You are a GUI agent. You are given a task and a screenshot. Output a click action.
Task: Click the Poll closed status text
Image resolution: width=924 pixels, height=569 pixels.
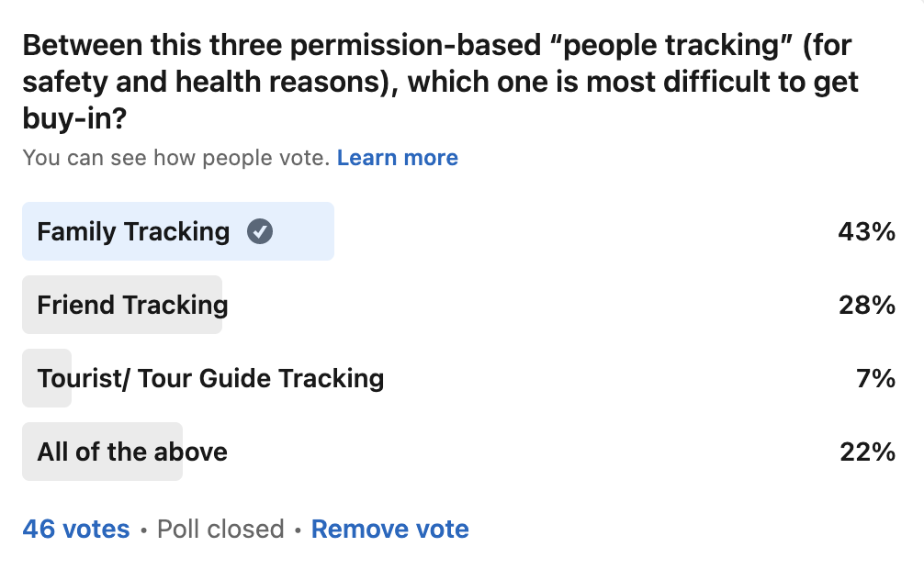pos(220,530)
